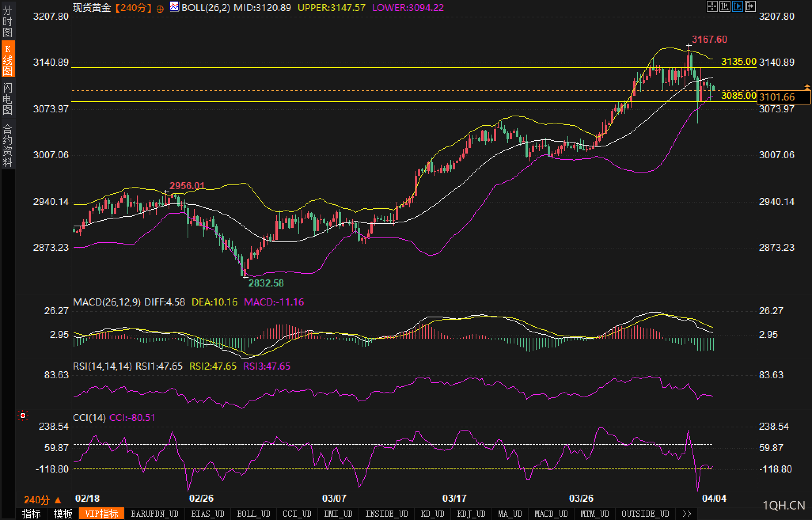Click the RSI(14,14,14) panel label
The image size is (812, 520).
pos(102,366)
